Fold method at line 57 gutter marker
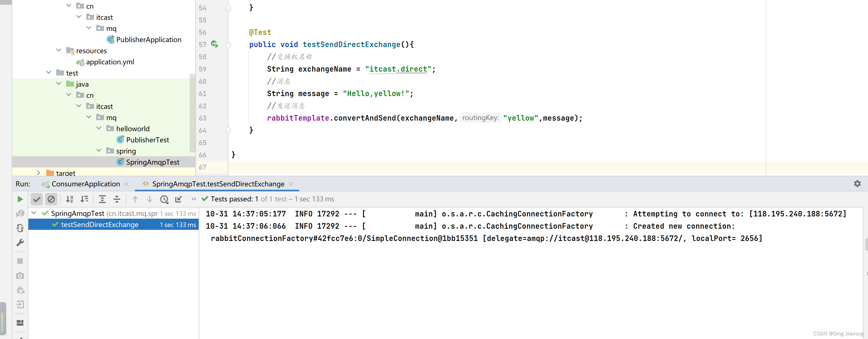Image resolution: width=868 pixels, height=339 pixels. tap(228, 45)
